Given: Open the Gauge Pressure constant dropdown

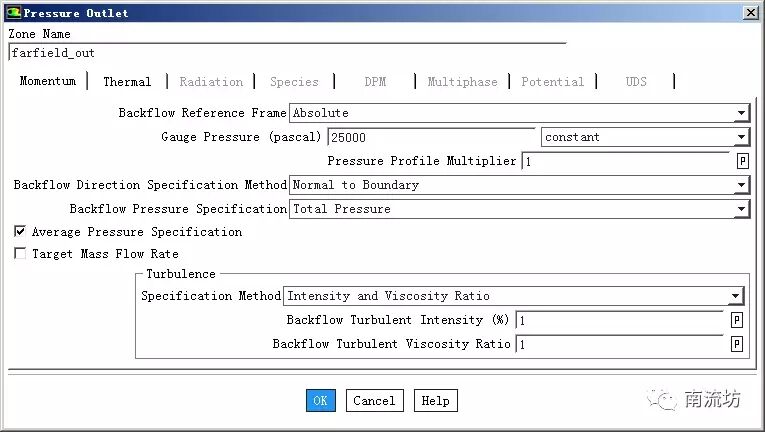Looking at the screenshot, I should pyautogui.click(x=740, y=137).
